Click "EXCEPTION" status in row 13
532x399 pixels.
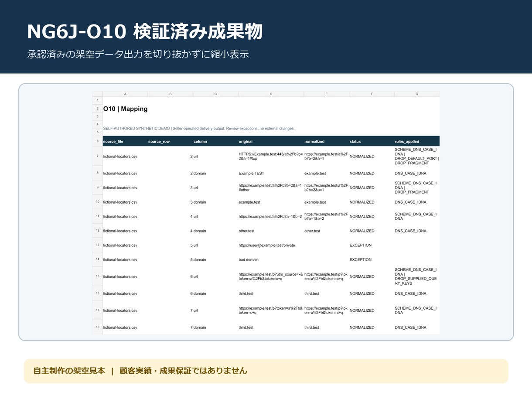[361, 245]
